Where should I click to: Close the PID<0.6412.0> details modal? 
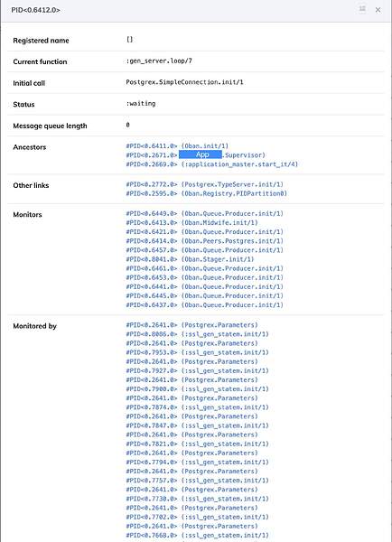click(x=378, y=10)
